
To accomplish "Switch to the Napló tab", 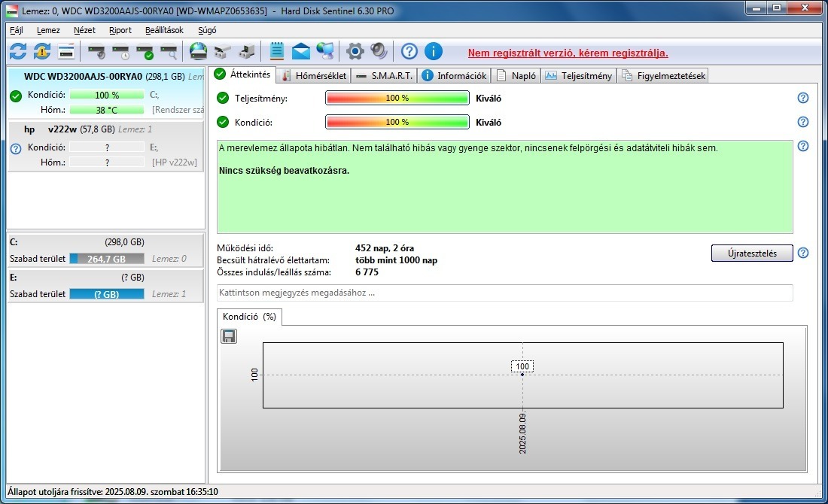I will coord(516,75).
